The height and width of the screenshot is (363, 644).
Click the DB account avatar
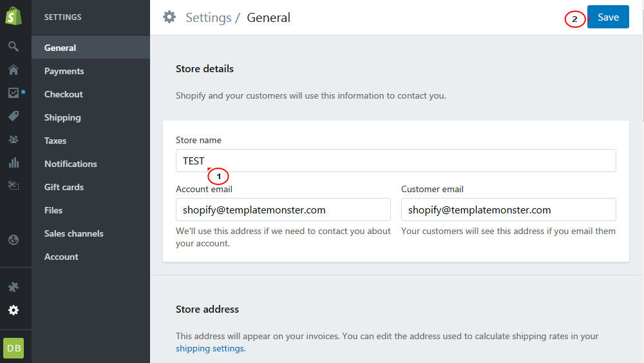14,348
